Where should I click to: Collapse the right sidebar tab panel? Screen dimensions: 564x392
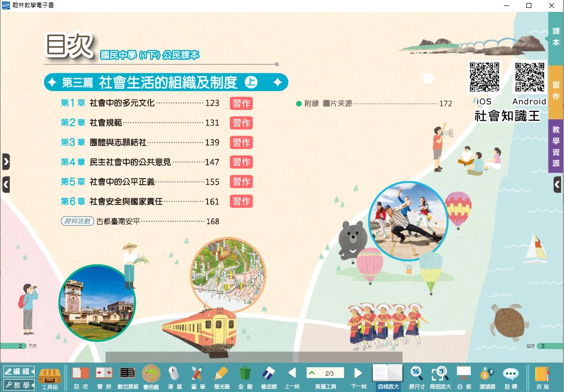pyautogui.click(x=557, y=185)
